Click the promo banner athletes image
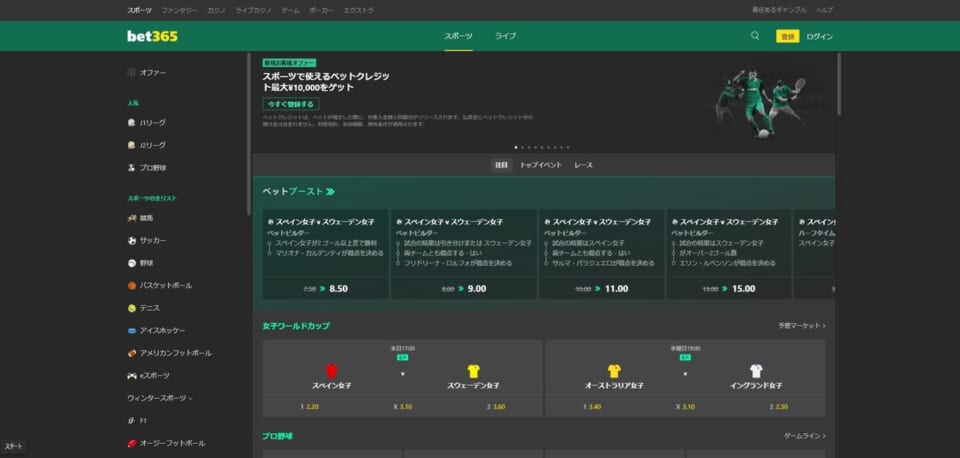The width and height of the screenshot is (960, 458). (760, 102)
